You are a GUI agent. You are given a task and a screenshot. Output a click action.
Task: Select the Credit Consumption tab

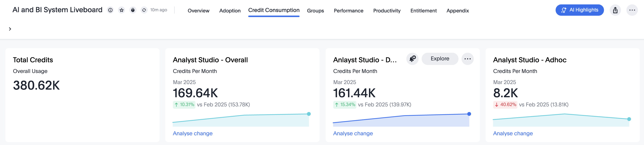point(274,10)
